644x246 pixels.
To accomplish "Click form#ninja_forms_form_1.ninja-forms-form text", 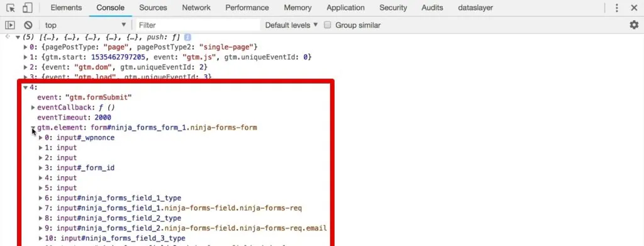I will point(174,128).
